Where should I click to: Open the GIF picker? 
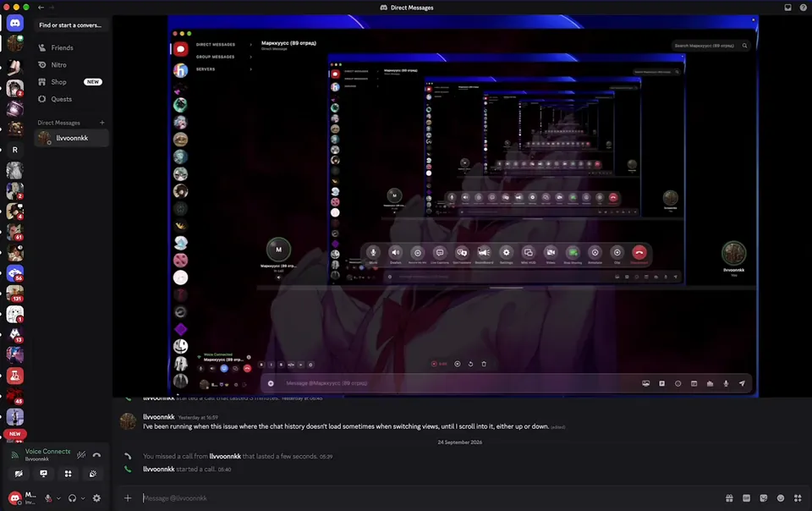[x=746, y=498]
